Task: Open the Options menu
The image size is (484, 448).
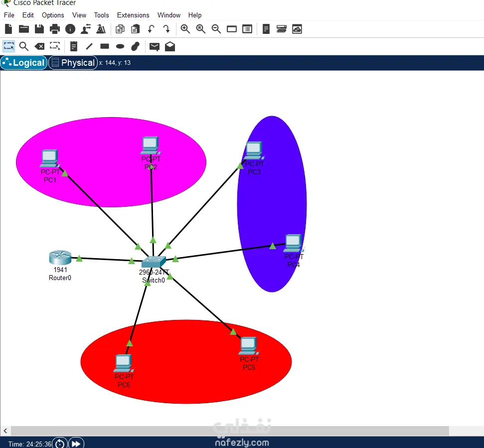Action: tap(53, 15)
